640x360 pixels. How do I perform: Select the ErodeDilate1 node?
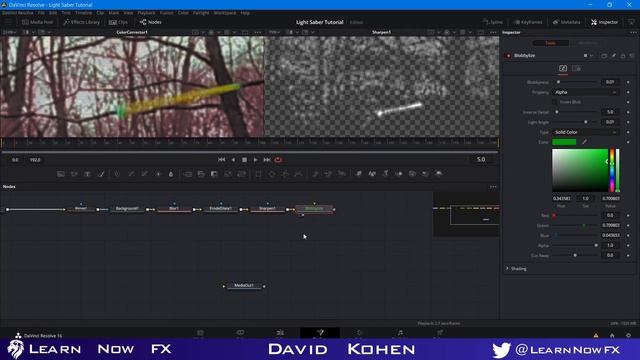[220, 209]
